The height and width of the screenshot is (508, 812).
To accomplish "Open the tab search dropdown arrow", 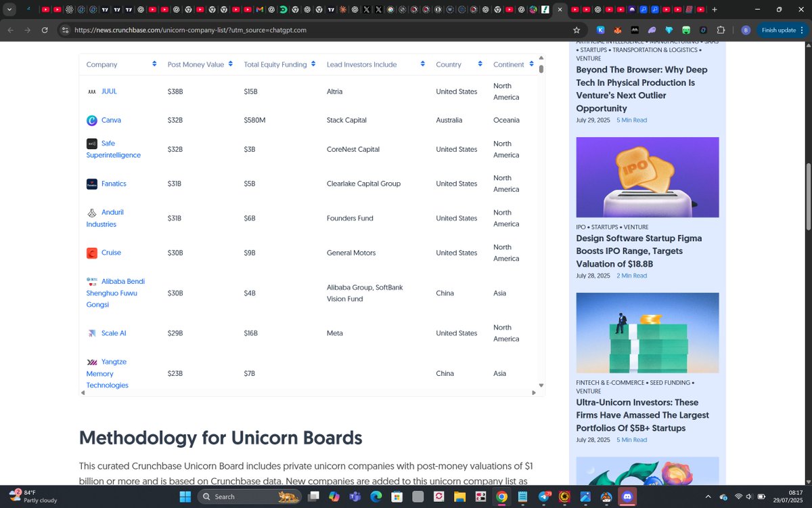I will [9, 9].
